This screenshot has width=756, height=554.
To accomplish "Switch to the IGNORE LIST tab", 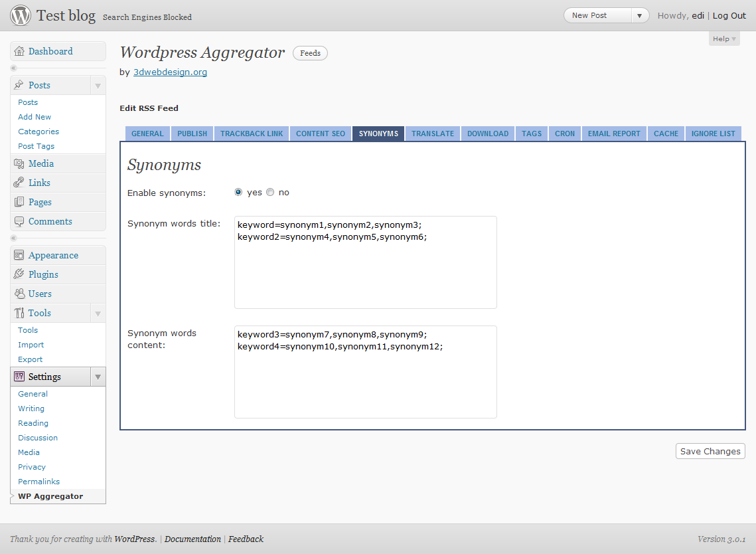I will point(713,134).
